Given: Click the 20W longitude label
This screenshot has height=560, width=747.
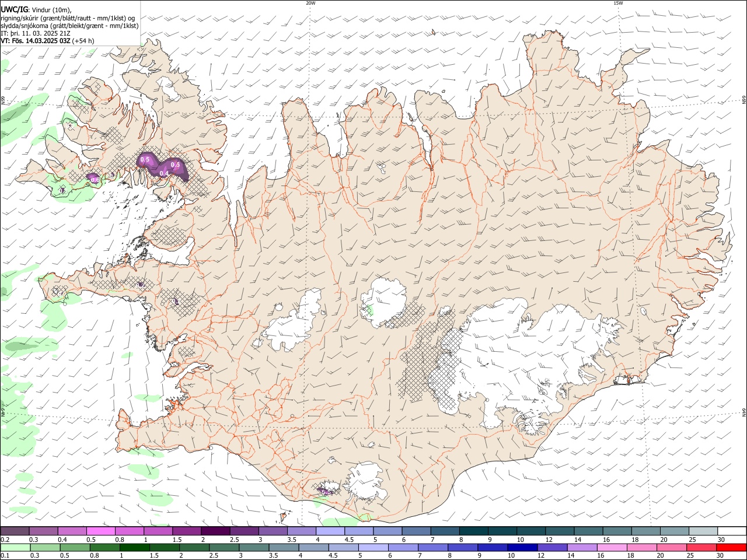Looking at the screenshot, I should click(310, 3).
